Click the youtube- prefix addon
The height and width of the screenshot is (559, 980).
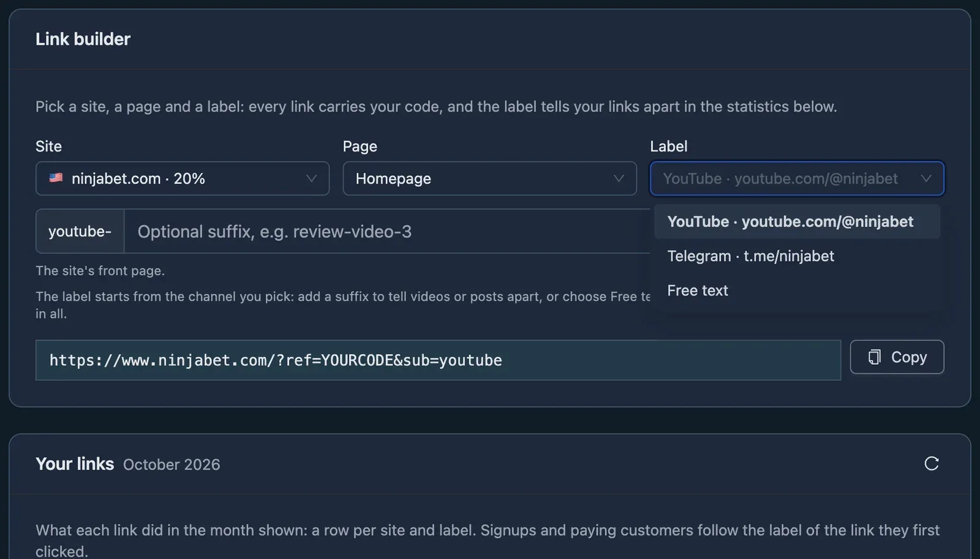(x=80, y=231)
